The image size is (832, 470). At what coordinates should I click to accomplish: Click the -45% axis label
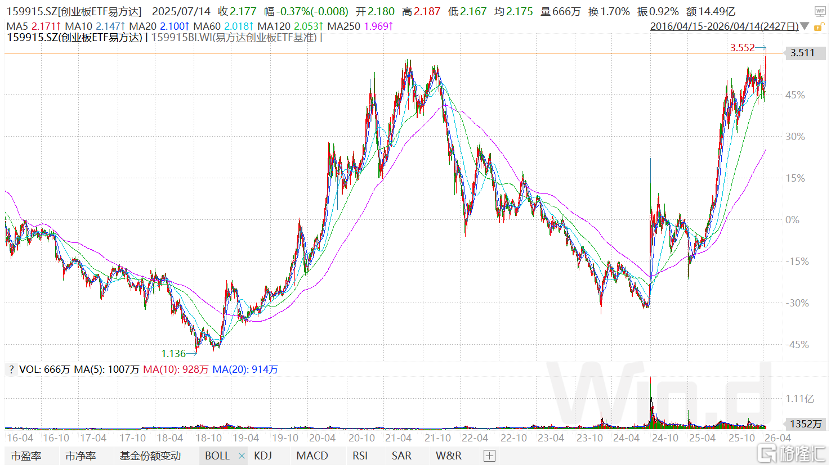pyautogui.click(x=797, y=345)
